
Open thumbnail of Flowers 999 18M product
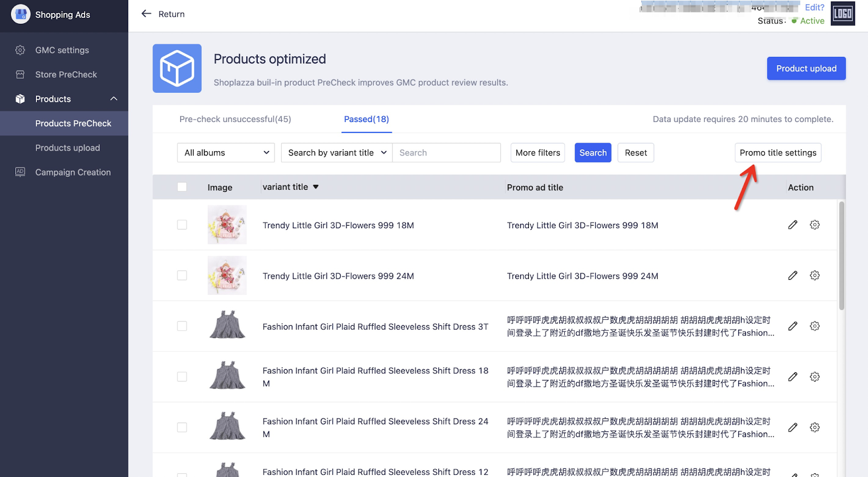pyautogui.click(x=227, y=224)
